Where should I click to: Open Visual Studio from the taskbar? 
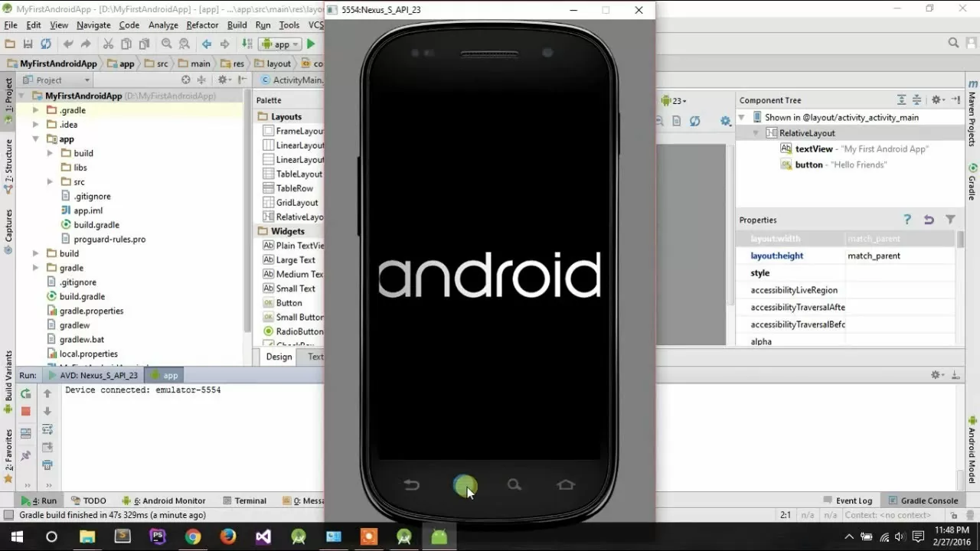pyautogui.click(x=263, y=536)
